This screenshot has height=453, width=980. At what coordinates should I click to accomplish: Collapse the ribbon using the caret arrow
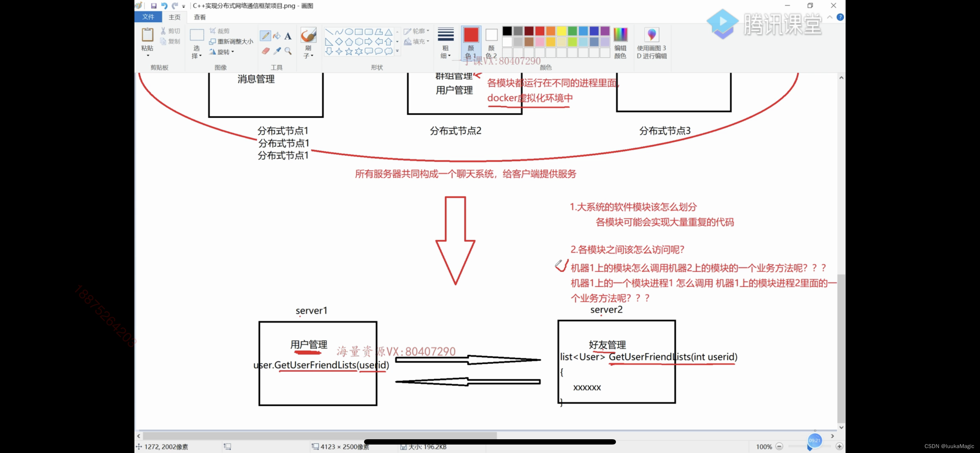pyautogui.click(x=829, y=17)
